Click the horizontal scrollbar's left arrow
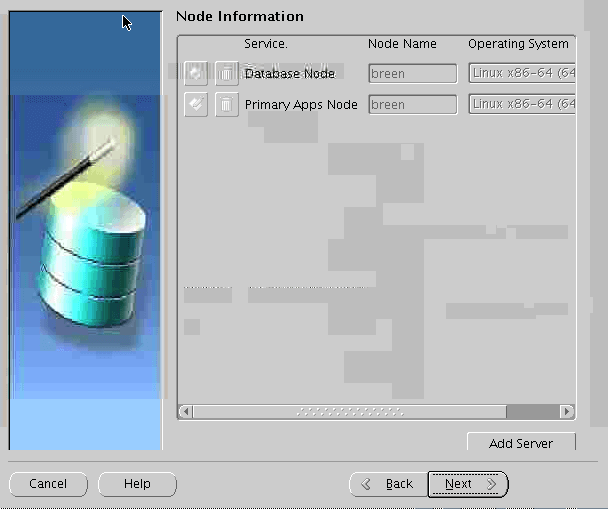The height and width of the screenshot is (509, 608). coord(184,411)
